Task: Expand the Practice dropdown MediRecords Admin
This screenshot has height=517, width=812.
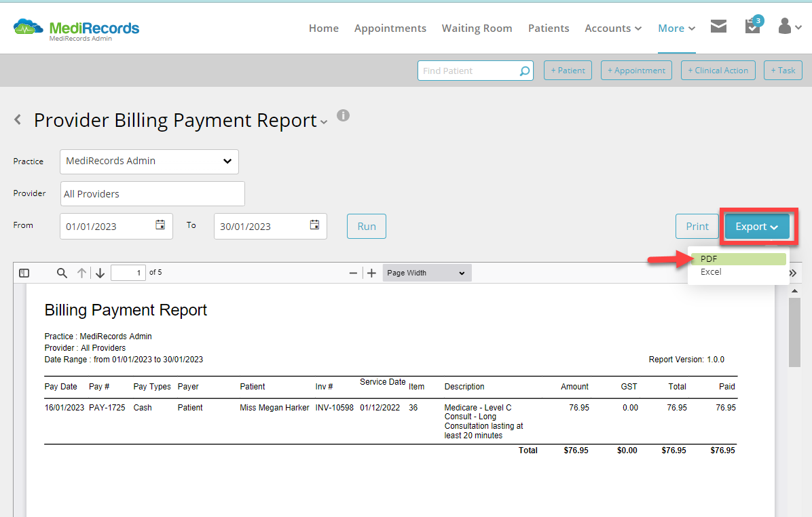Action: click(149, 161)
